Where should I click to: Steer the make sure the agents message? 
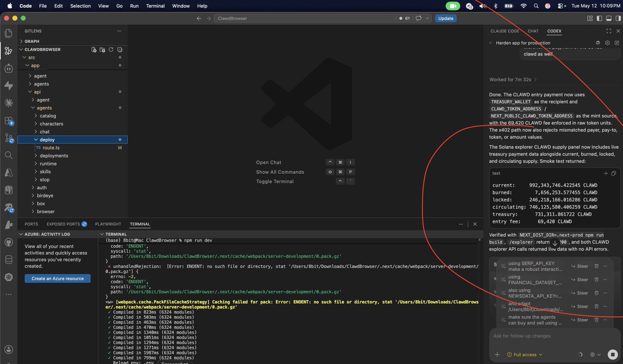(x=579, y=320)
